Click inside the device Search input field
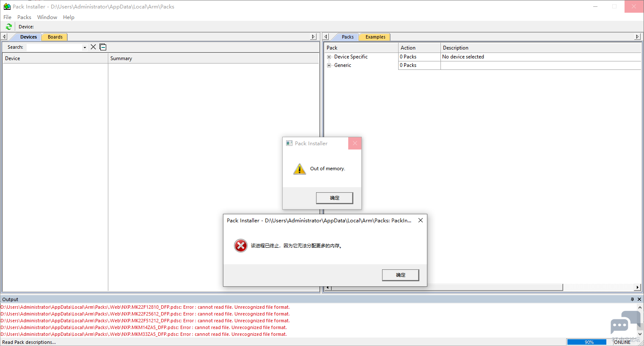The height and width of the screenshot is (346, 644). (x=54, y=47)
